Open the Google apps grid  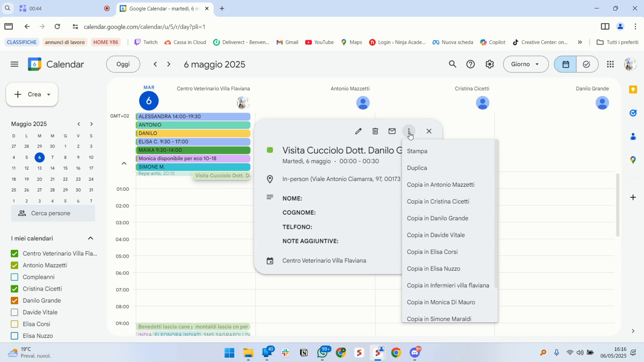[x=610, y=64]
